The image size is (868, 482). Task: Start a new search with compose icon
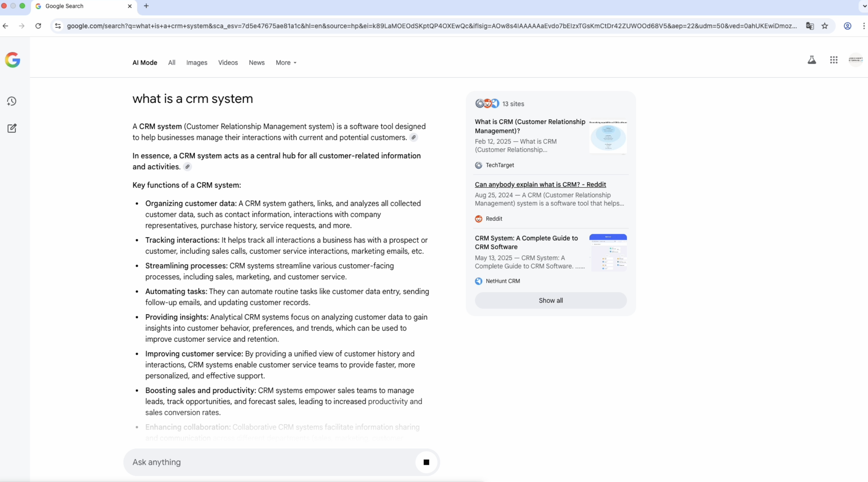12,128
